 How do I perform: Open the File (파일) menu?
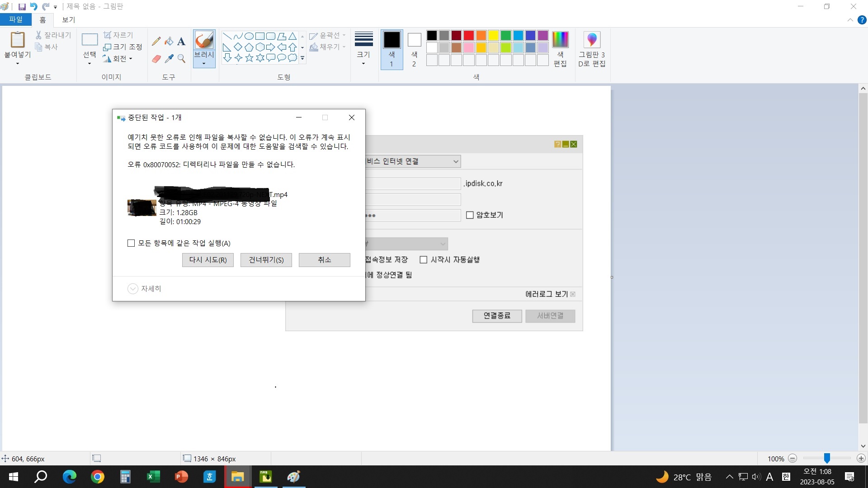(x=16, y=19)
